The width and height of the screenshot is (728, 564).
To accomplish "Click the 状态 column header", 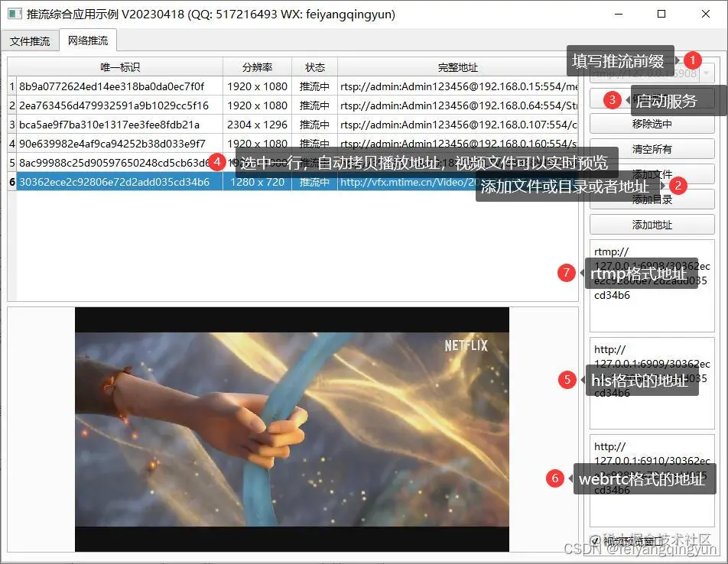I will click(x=314, y=67).
